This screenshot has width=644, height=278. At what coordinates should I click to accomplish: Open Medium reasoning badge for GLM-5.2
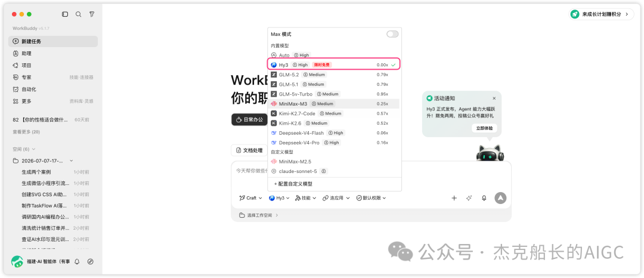314,75
